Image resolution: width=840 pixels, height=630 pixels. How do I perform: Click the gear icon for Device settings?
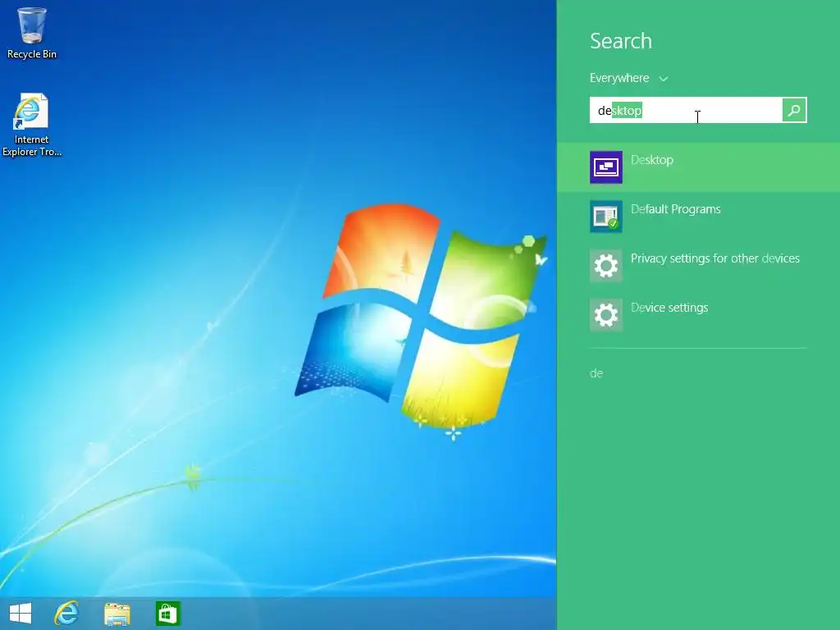606,315
